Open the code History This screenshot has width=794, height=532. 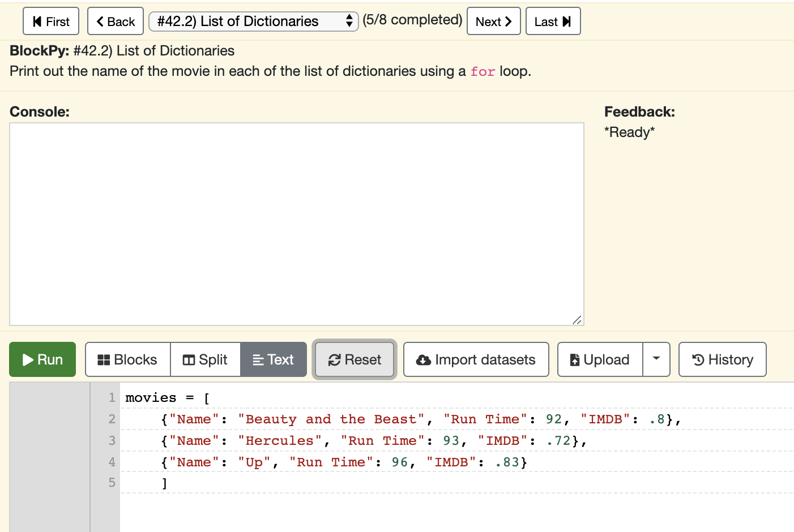pos(723,359)
